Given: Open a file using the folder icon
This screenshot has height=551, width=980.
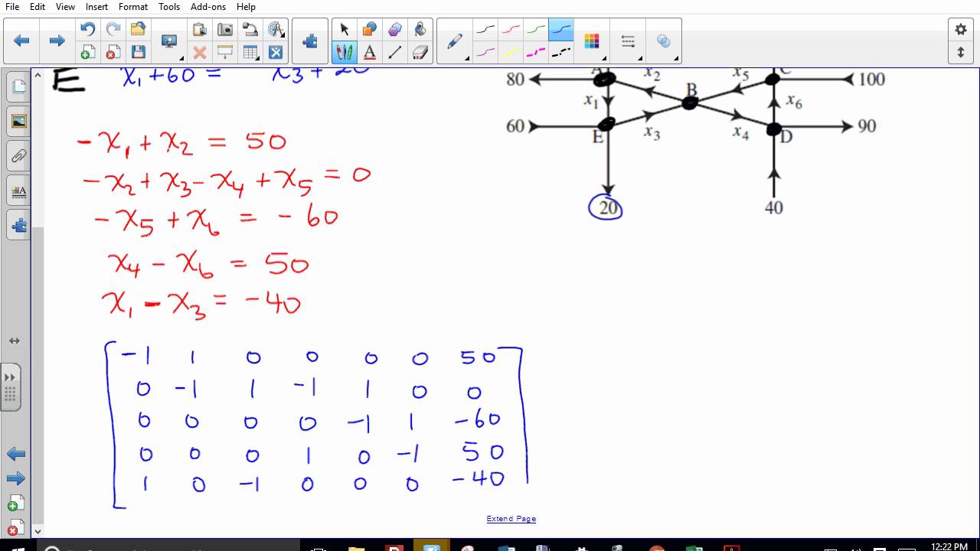Looking at the screenshot, I should (x=138, y=30).
